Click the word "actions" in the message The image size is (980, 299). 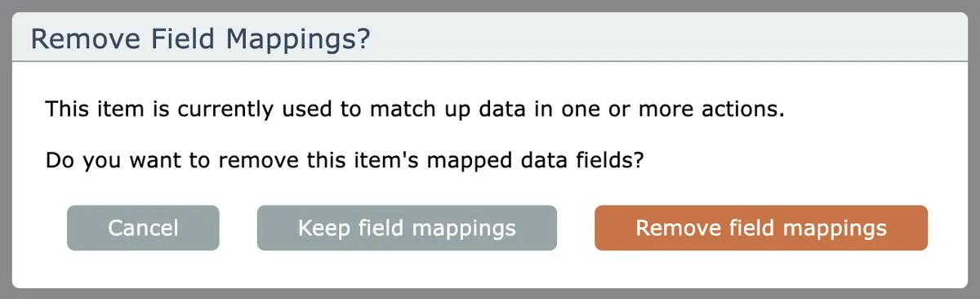tap(742, 109)
